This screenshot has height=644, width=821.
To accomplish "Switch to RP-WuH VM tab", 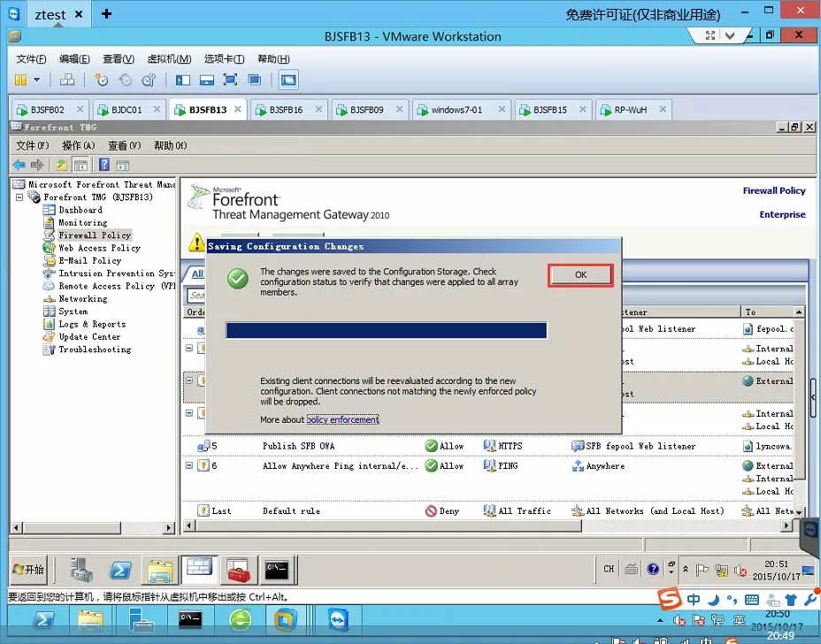I will click(x=631, y=110).
